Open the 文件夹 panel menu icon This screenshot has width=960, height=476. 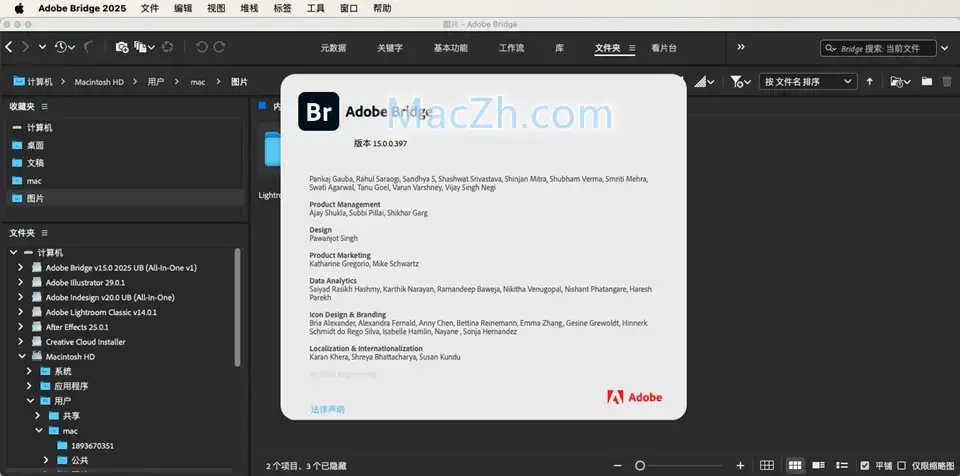click(x=44, y=233)
